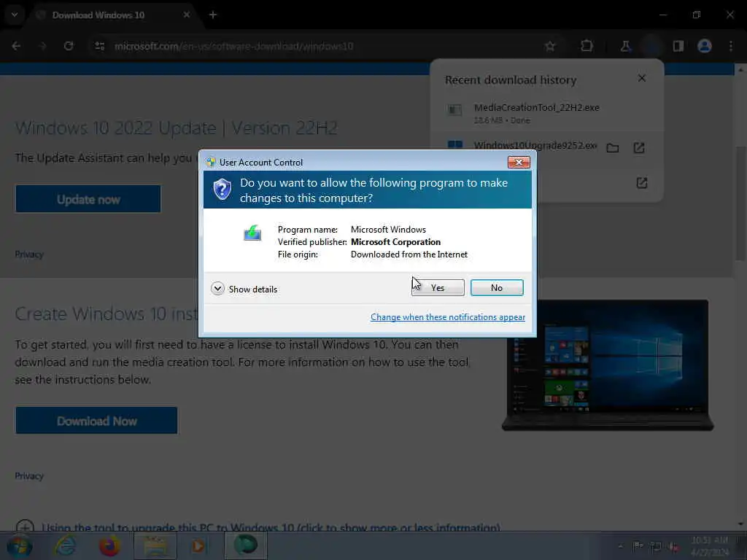Click the active browser taskbar icon
This screenshot has height=560, width=747.
point(245,546)
